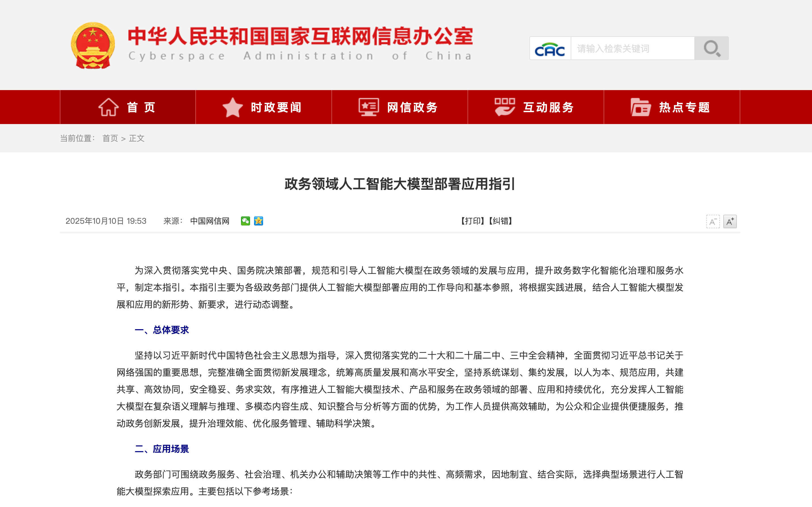The height and width of the screenshot is (507, 812).
Task: Click the search keyword input field
Action: [x=632, y=49]
